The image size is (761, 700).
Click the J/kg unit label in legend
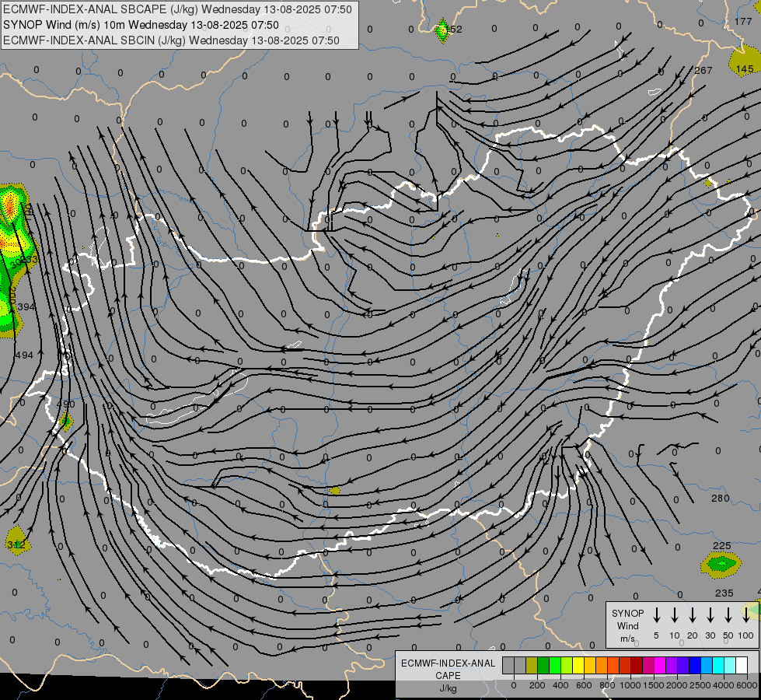(448, 688)
